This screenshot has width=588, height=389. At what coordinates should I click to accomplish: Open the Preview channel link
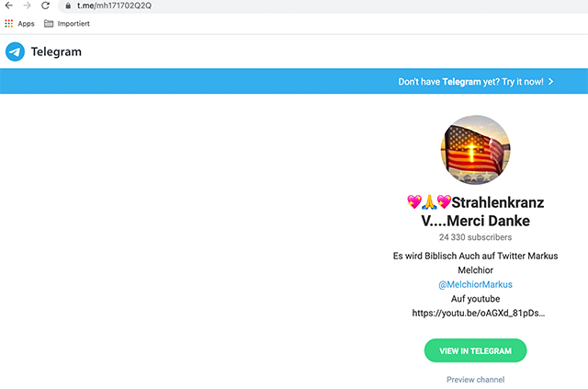pyautogui.click(x=476, y=380)
